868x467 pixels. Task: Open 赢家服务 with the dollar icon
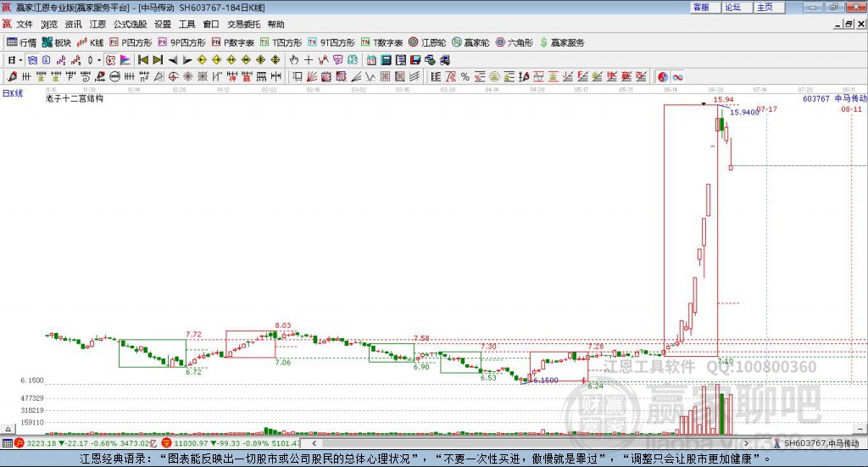(x=562, y=42)
